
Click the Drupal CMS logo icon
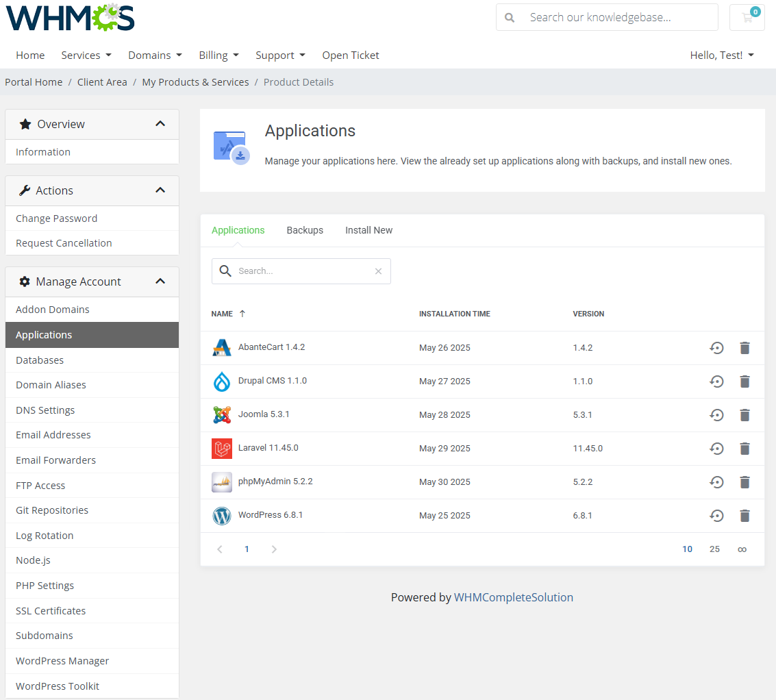(x=222, y=382)
